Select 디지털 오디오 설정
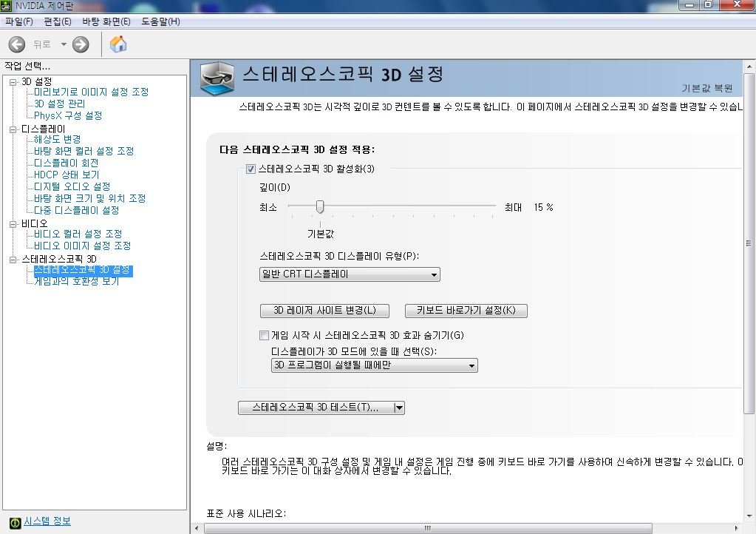The width and height of the screenshot is (756, 534). [x=72, y=186]
